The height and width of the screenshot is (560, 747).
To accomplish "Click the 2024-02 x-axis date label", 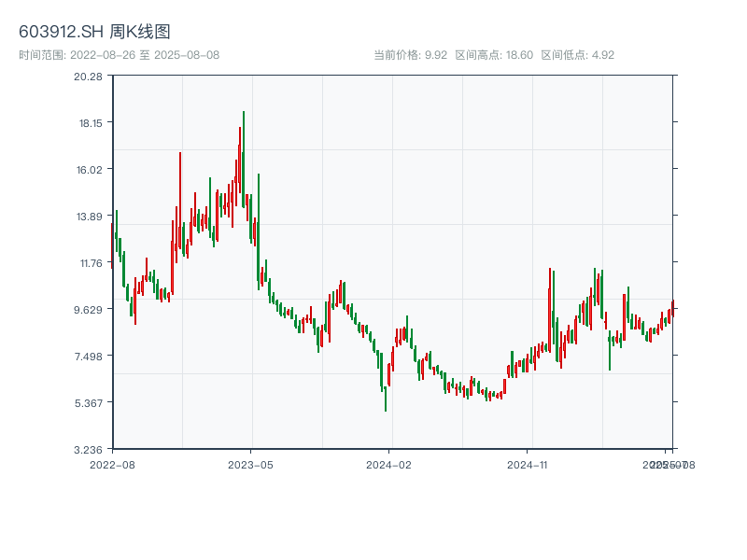I will pos(388,464).
